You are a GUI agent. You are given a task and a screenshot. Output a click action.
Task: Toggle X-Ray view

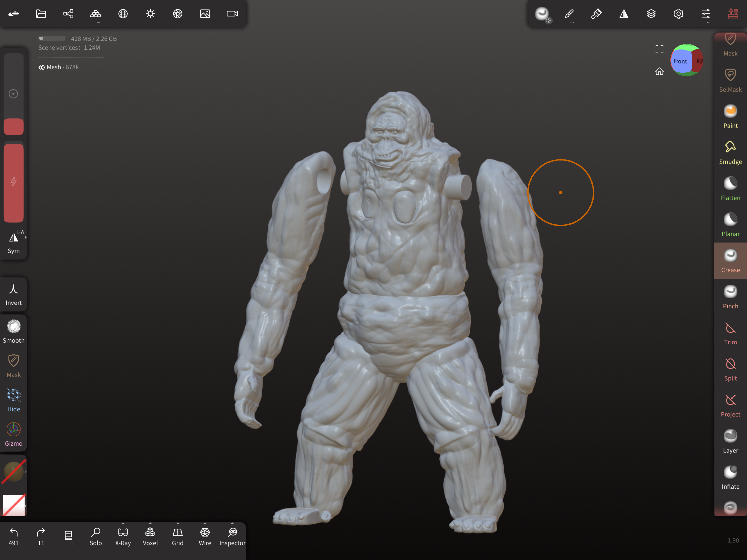coord(123,536)
